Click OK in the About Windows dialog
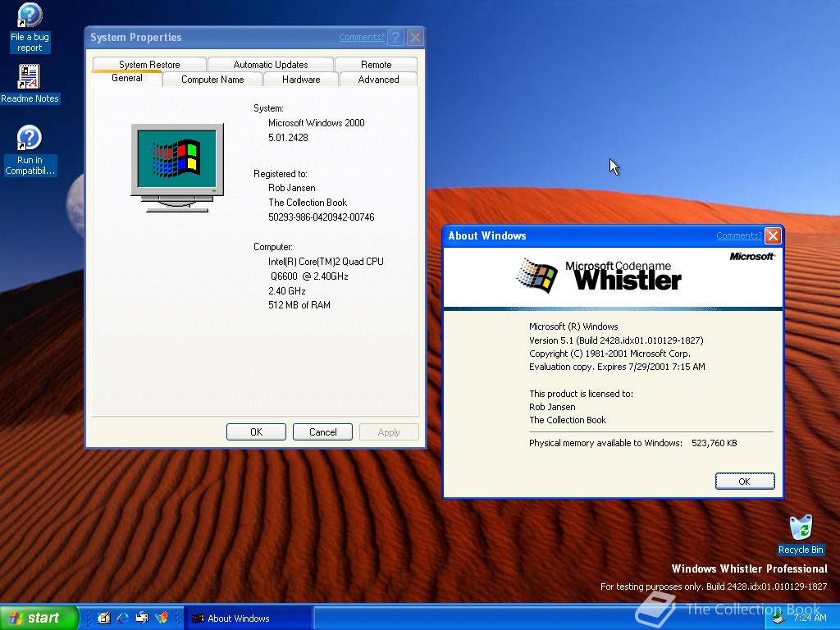 pyautogui.click(x=744, y=482)
